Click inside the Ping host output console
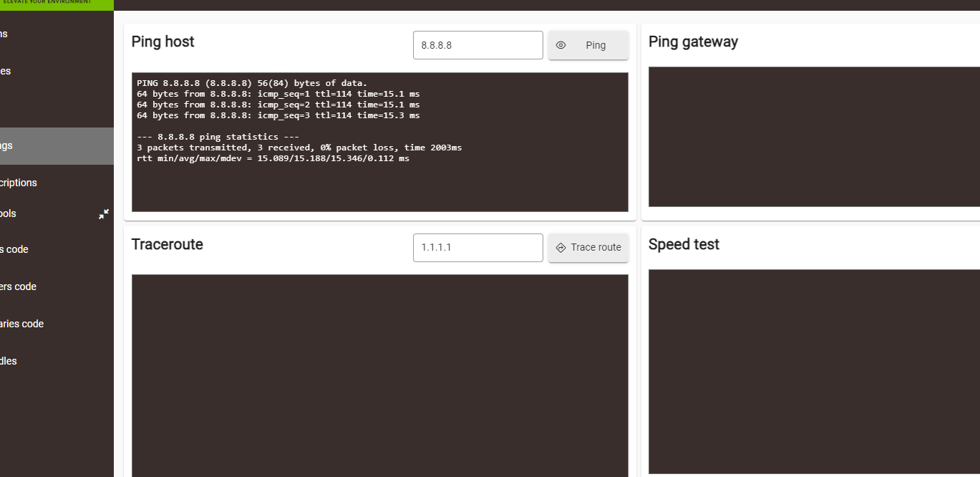 380,142
